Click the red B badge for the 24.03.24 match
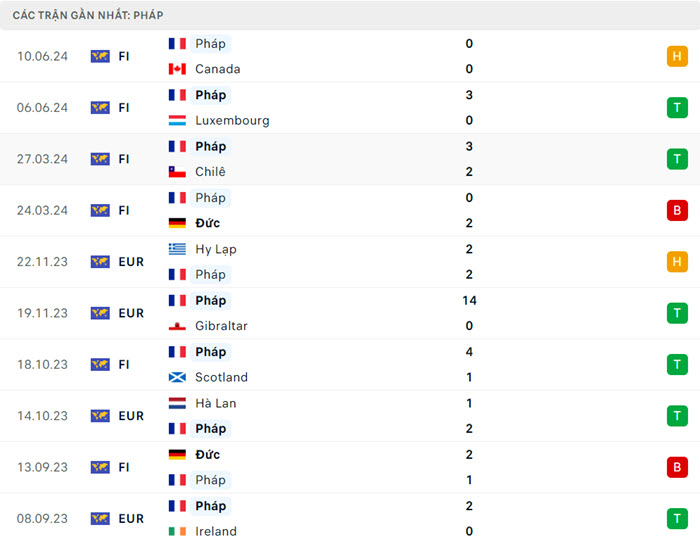 677,210
